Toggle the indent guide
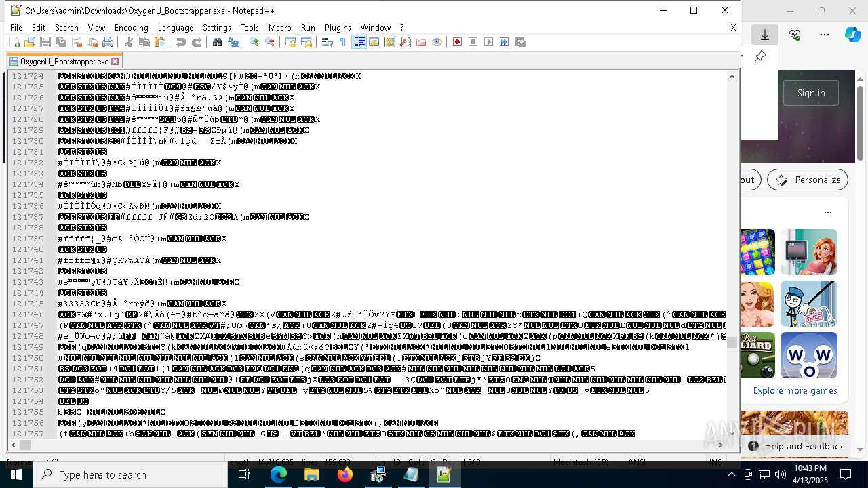 click(359, 42)
